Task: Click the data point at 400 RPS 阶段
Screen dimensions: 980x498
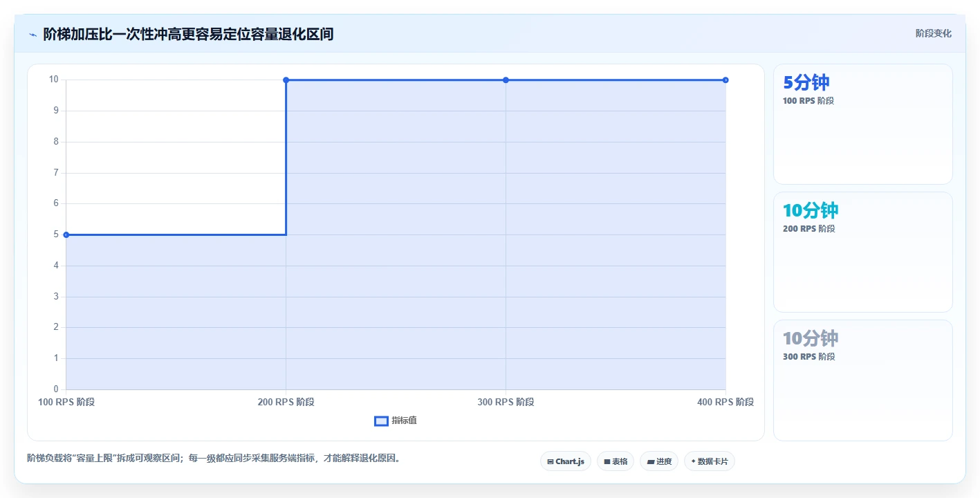Action: pyautogui.click(x=725, y=80)
